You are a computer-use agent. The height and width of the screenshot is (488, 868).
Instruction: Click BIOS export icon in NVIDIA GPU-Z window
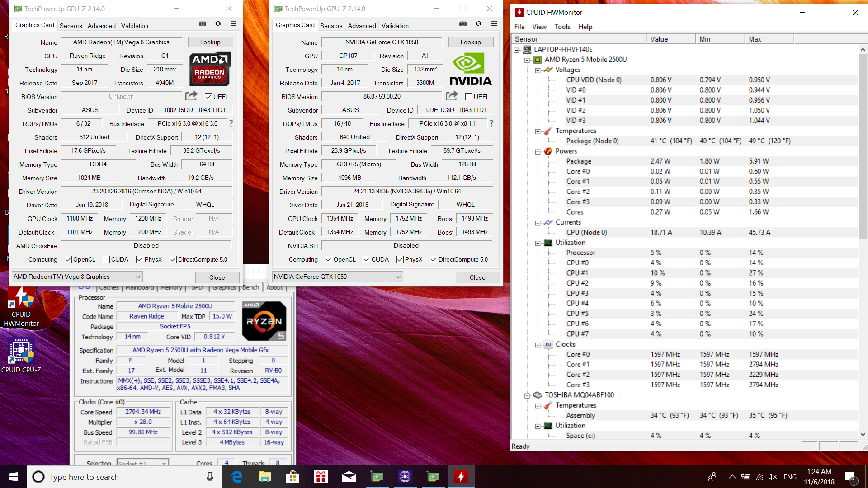coord(452,96)
